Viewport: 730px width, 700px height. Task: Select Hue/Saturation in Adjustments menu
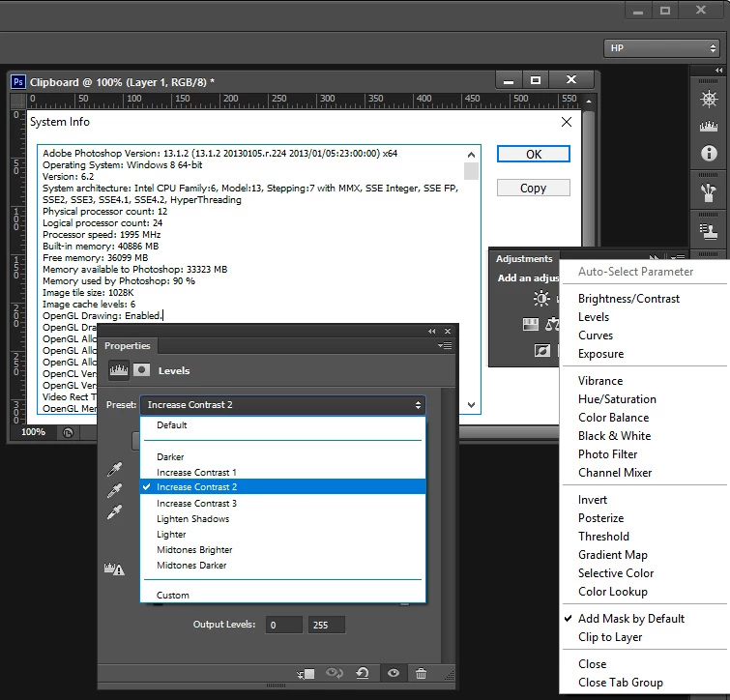[645, 399]
